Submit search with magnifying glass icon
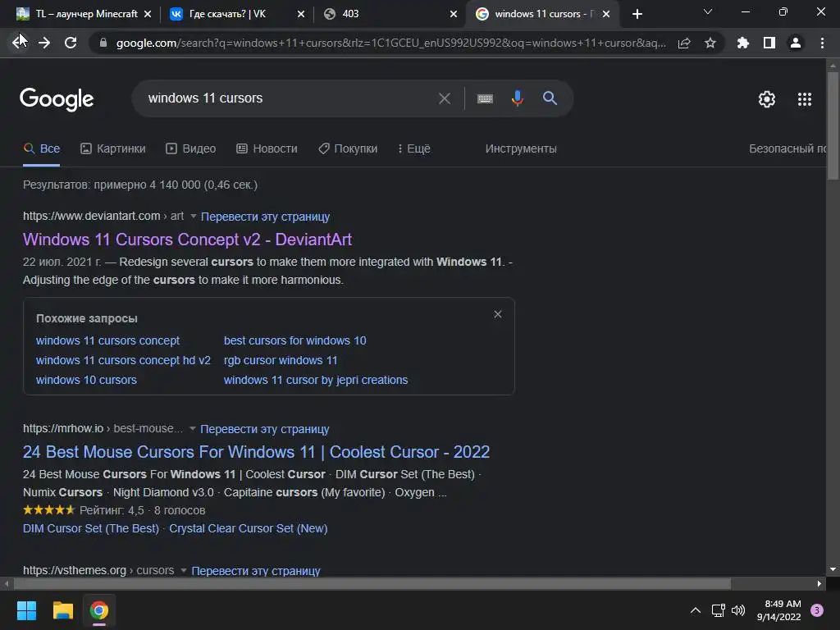Viewport: 840px width, 630px height. click(x=550, y=98)
